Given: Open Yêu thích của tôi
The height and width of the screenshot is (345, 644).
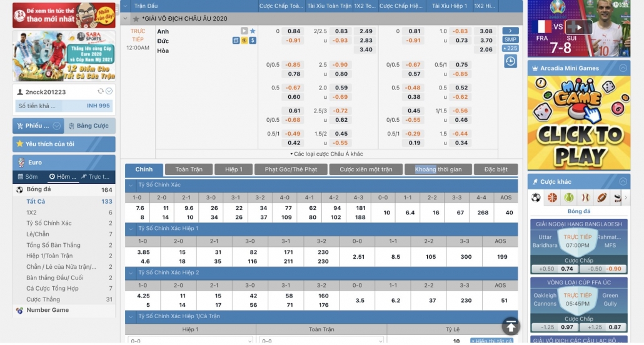Looking at the screenshot, I should pos(64,144).
